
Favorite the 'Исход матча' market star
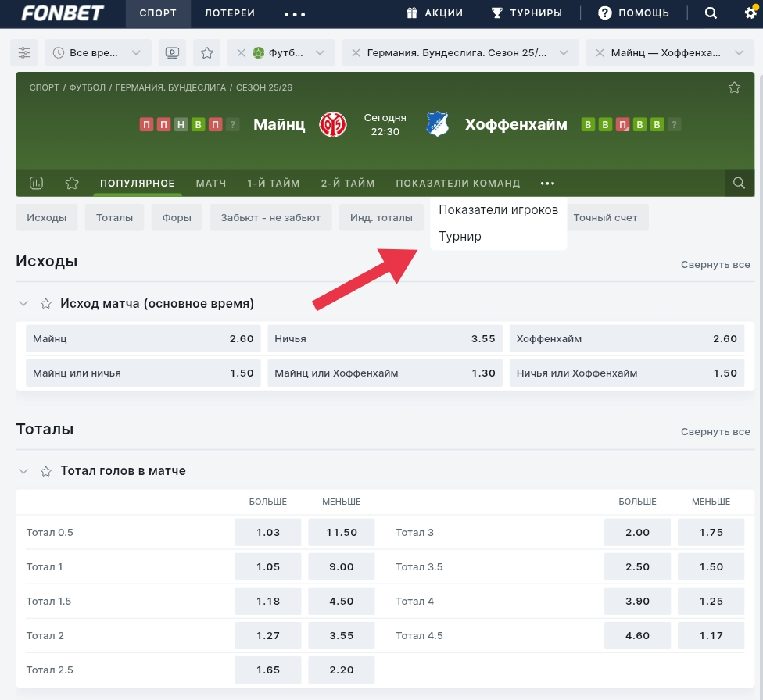point(46,304)
